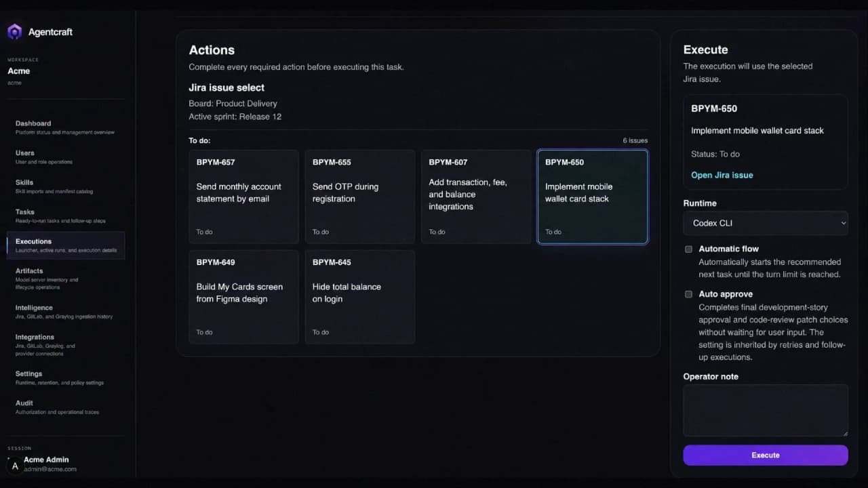
Task: Open Settings in the sidebar
Action: tap(66, 378)
